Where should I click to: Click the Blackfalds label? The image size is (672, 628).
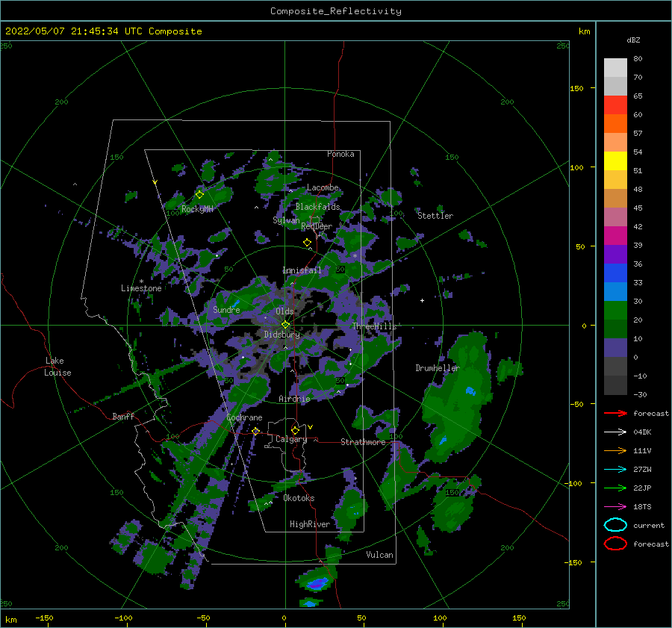[317, 207]
